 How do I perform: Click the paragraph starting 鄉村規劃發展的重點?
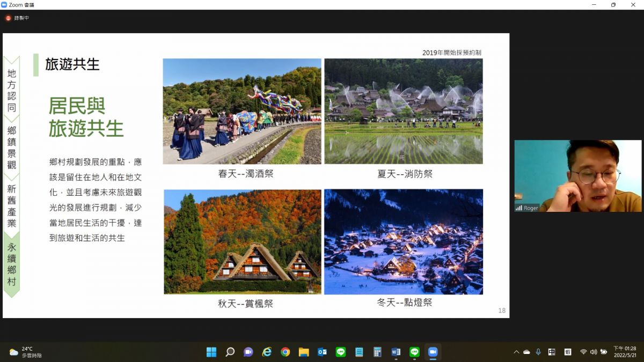click(96, 200)
